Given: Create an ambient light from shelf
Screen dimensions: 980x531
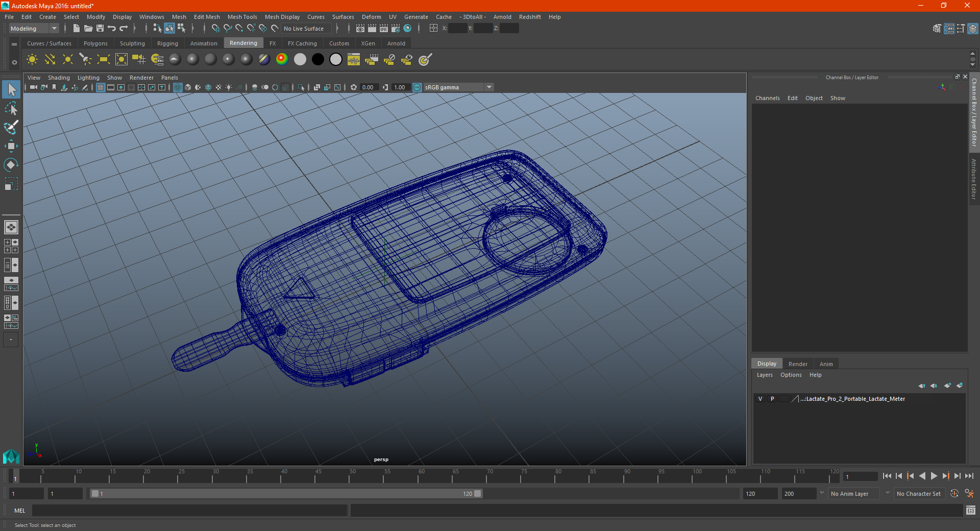Looking at the screenshot, I should (x=32, y=60).
